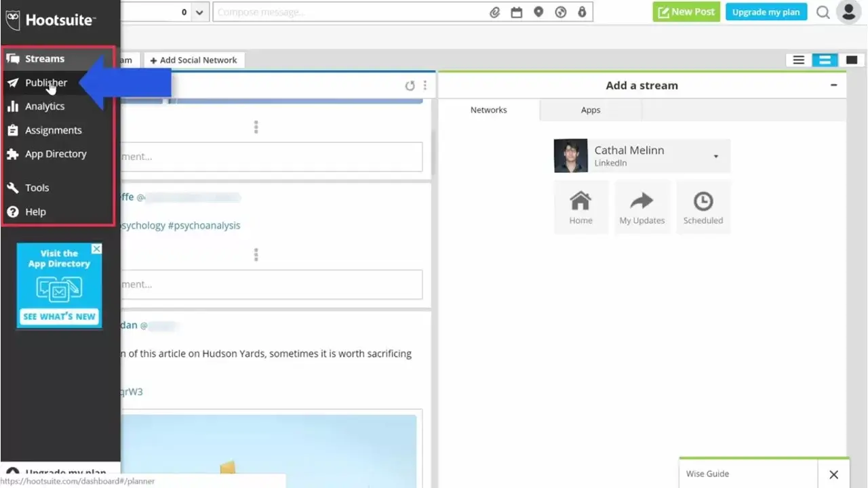
Task: Select the Networks tab
Action: pos(489,110)
